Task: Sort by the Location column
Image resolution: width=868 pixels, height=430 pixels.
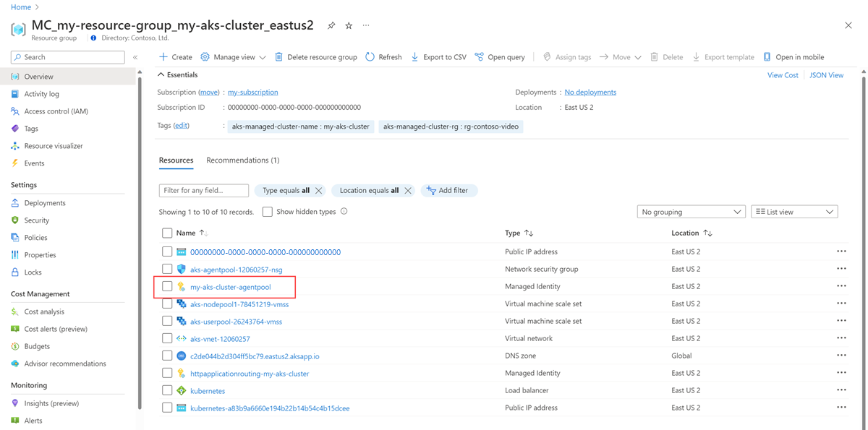Action: 692,233
